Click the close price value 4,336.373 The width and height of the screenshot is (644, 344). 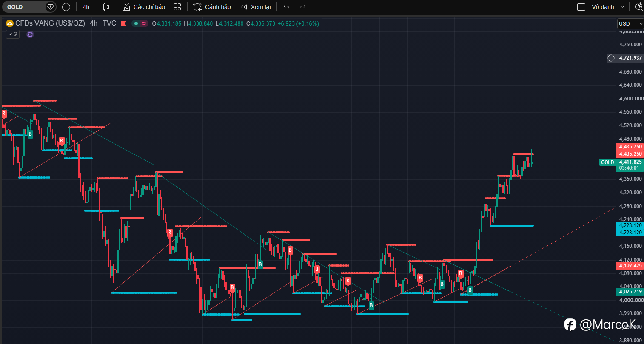click(263, 23)
